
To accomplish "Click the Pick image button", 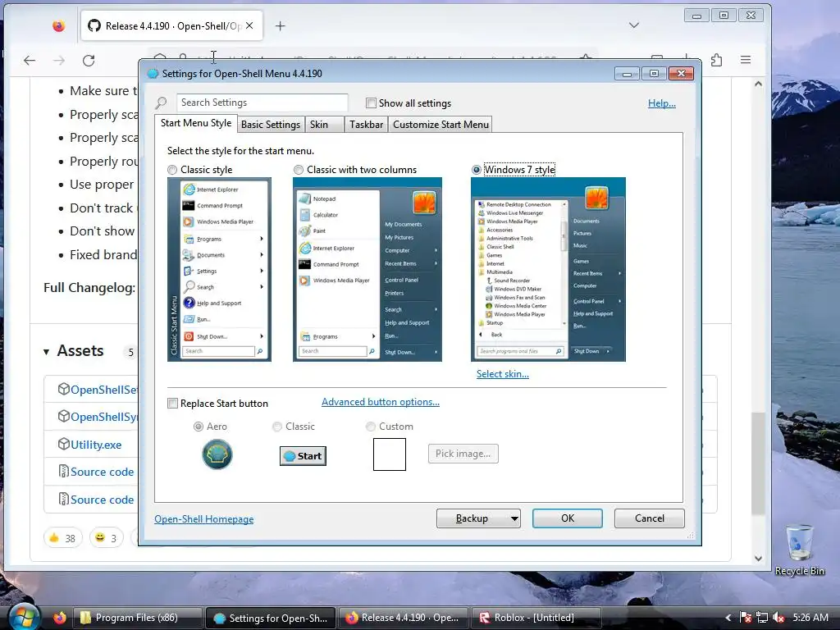I will click(463, 454).
